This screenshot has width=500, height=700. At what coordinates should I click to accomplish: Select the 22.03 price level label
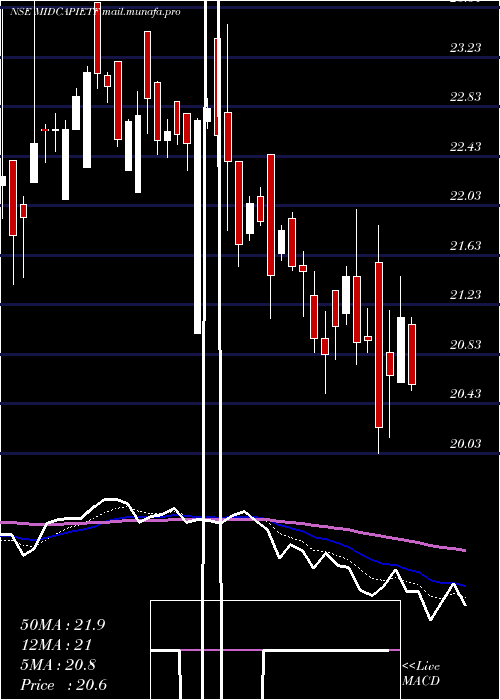pos(466,196)
